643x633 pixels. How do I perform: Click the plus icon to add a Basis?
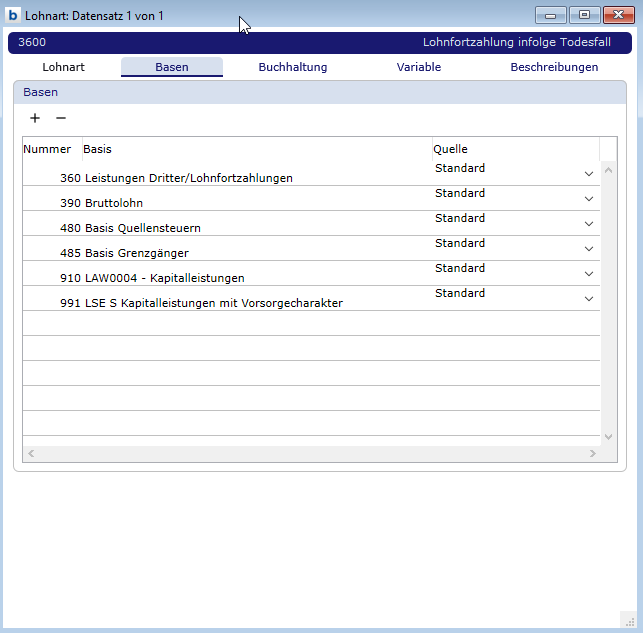35,118
